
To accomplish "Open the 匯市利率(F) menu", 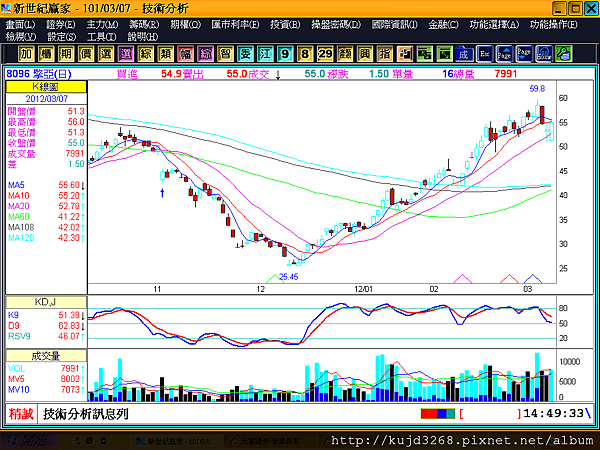I will coord(235,25).
